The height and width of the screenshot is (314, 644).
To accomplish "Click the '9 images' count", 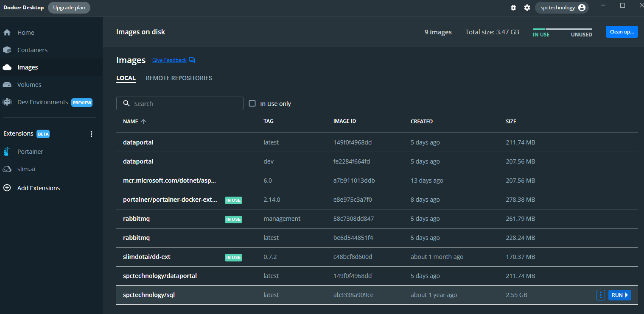I will 438,32.
